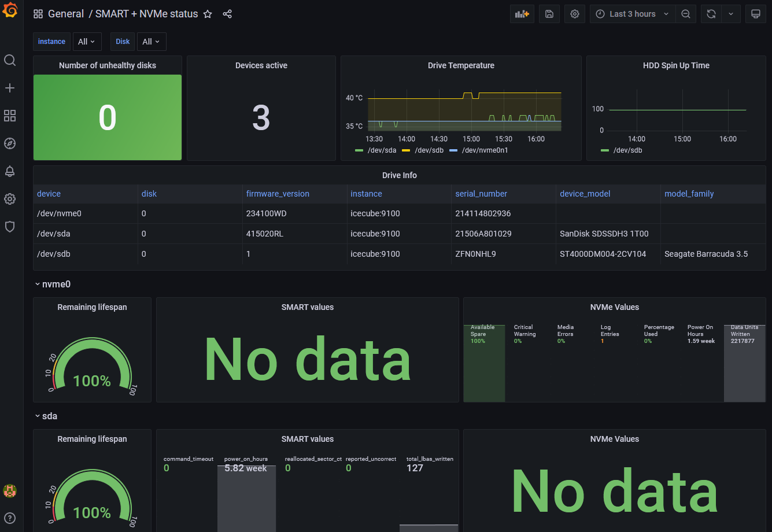The image size is (772, 532).
Task: Open the instance All dropdown
Action: point(87,42)
